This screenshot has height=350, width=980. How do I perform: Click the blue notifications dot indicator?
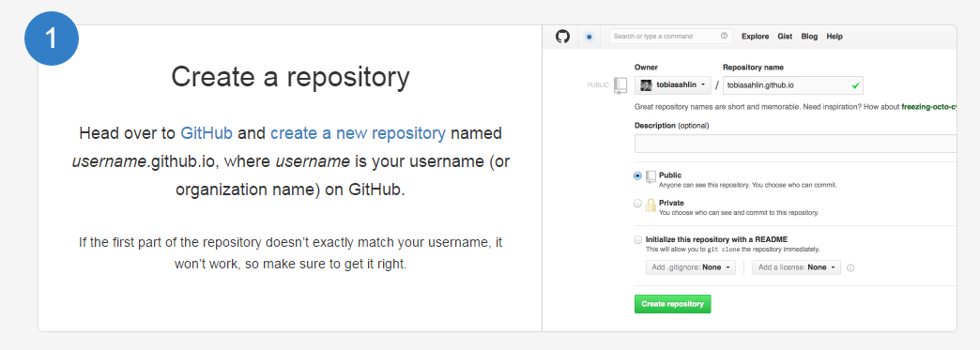click(589, 37)
